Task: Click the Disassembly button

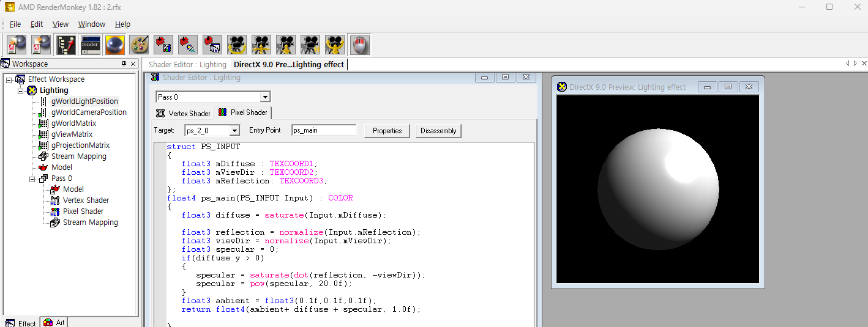Action: coord(438,131)
